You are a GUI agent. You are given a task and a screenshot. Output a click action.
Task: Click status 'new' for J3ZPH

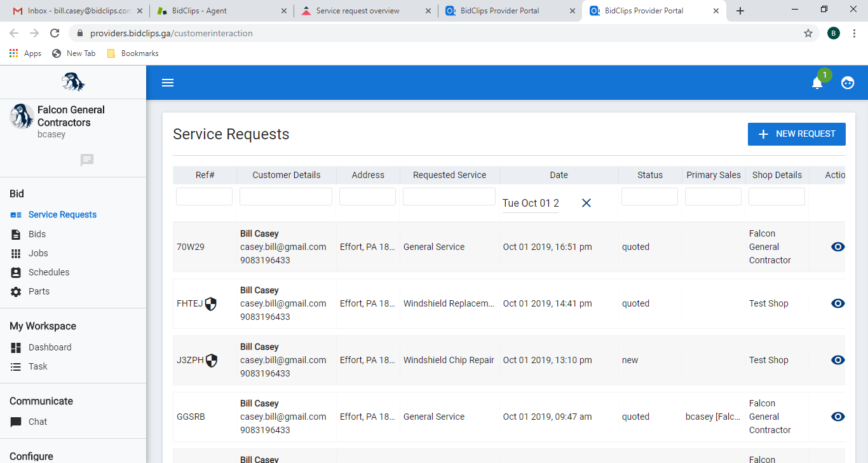tap(630, 360)
